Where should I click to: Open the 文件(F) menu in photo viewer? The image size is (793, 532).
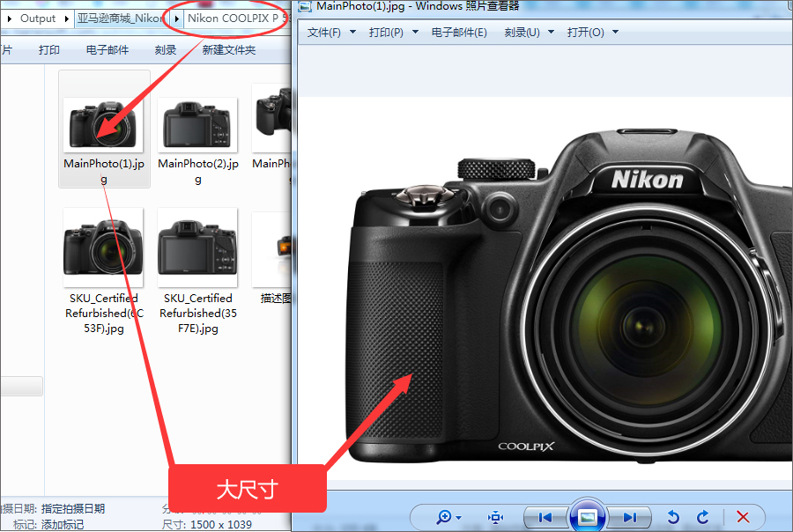pyautogui.click(x=332, y=33)
